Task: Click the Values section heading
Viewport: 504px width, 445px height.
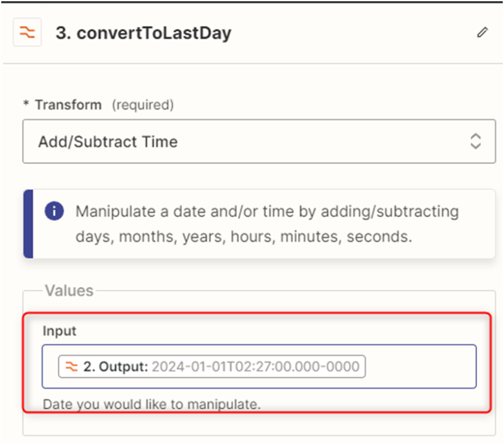Action: point(69,291)
